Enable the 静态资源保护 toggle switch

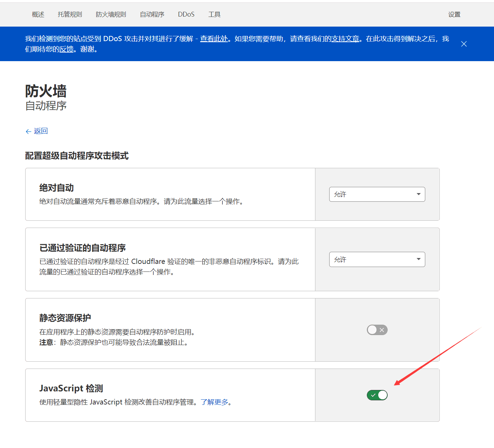point(377,330)
